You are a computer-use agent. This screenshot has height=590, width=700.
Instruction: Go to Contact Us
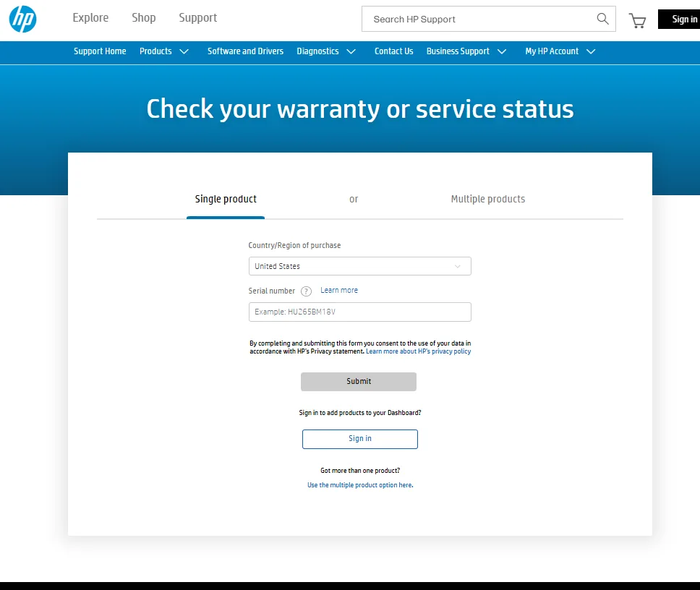[x=393, y=51]
